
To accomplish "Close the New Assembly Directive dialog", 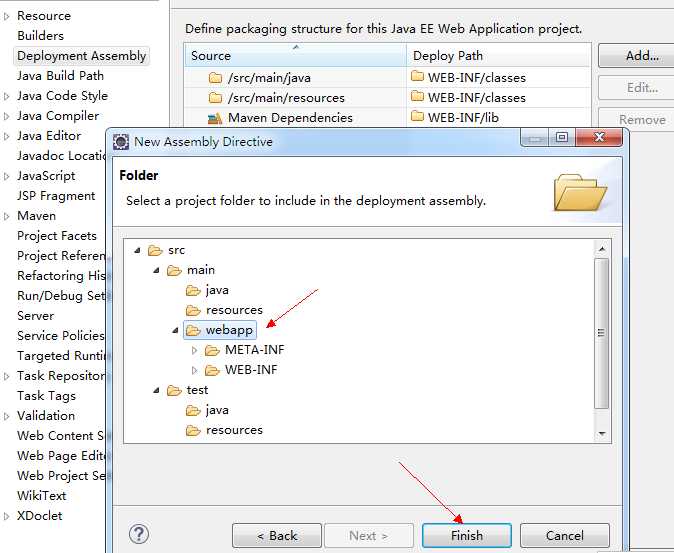I will point(599,137).
